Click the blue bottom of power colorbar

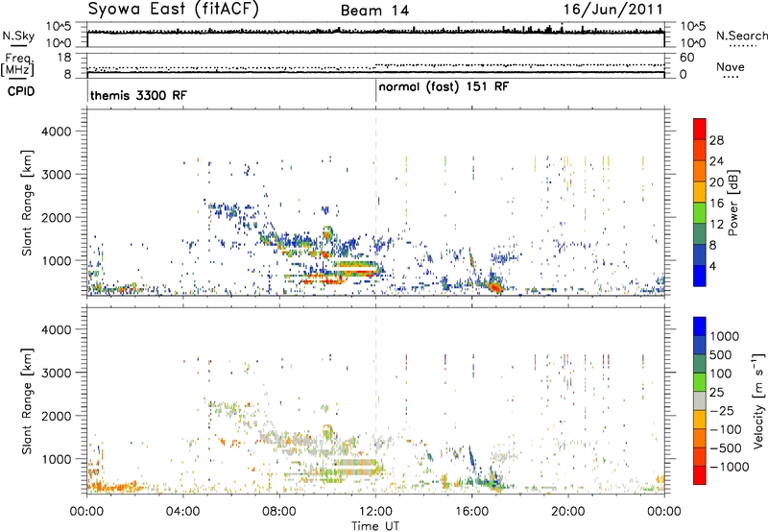click(700, 276)
